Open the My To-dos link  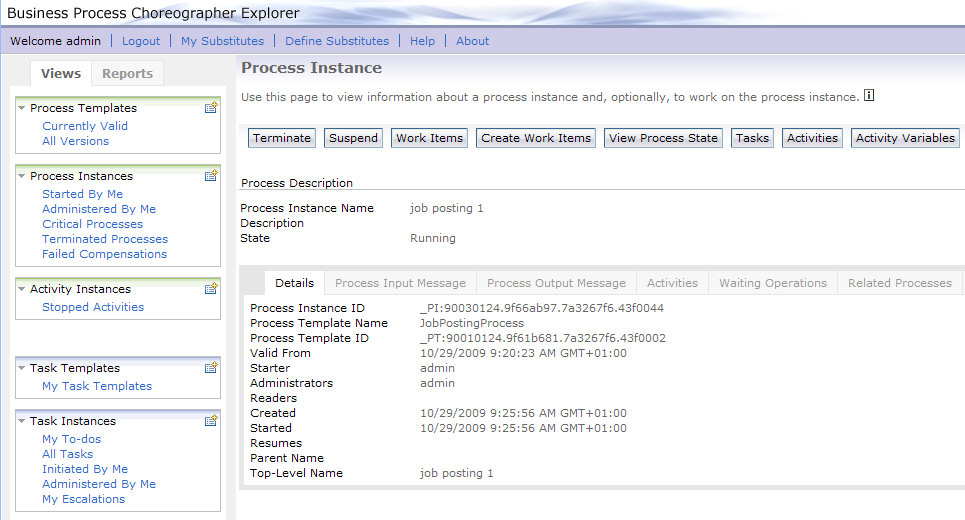point(71,439)
